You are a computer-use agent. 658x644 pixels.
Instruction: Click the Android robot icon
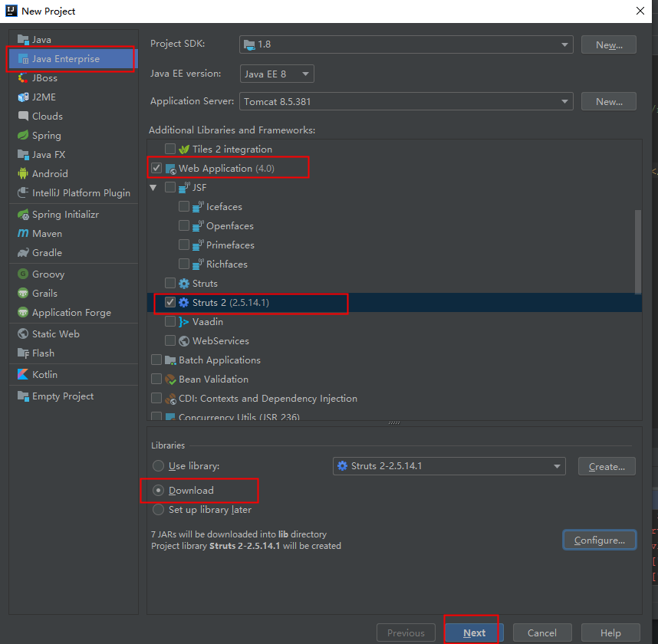23,173
